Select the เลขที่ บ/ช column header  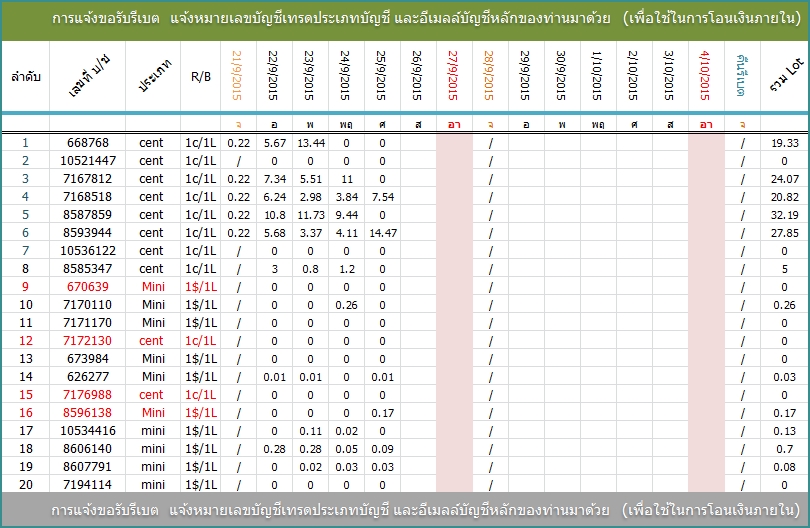coord(87,77)
